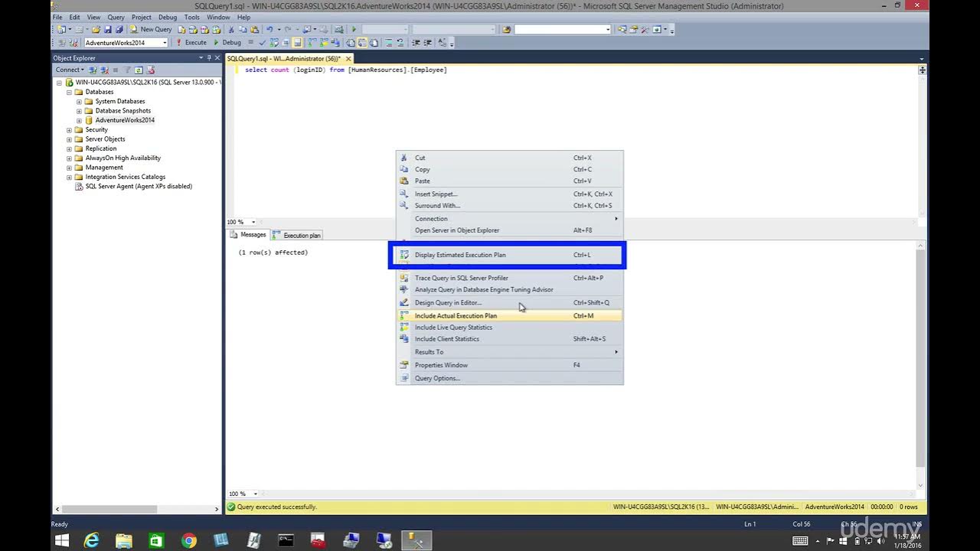
Task: Click the Paste icon in context menu
Action: [x=404, y=181]
